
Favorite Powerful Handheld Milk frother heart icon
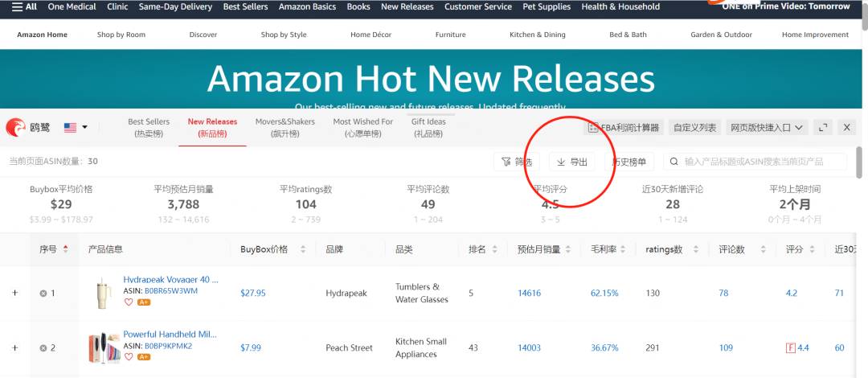tap(129, 357)
